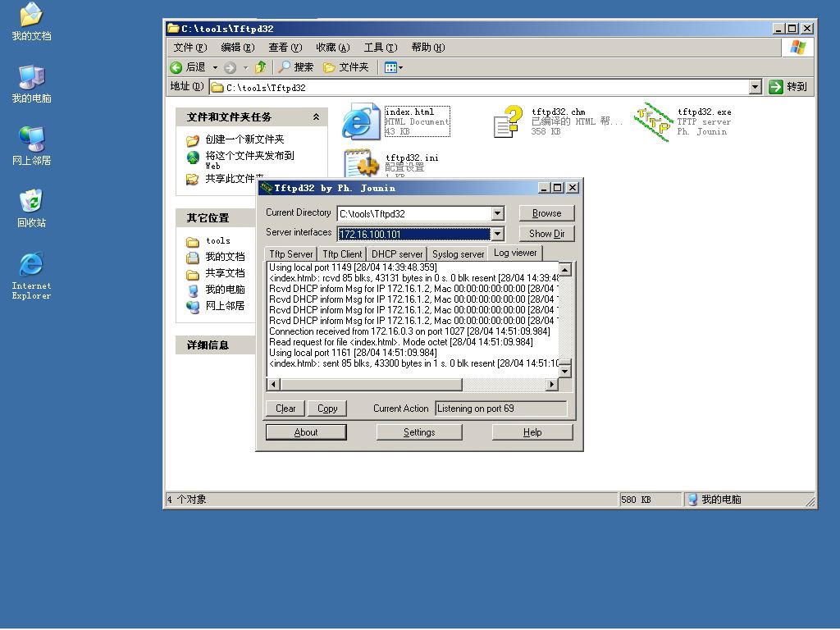The image size is (840, 630).
Task: Open the View menu in Explorer
Action: click(285, 47)
